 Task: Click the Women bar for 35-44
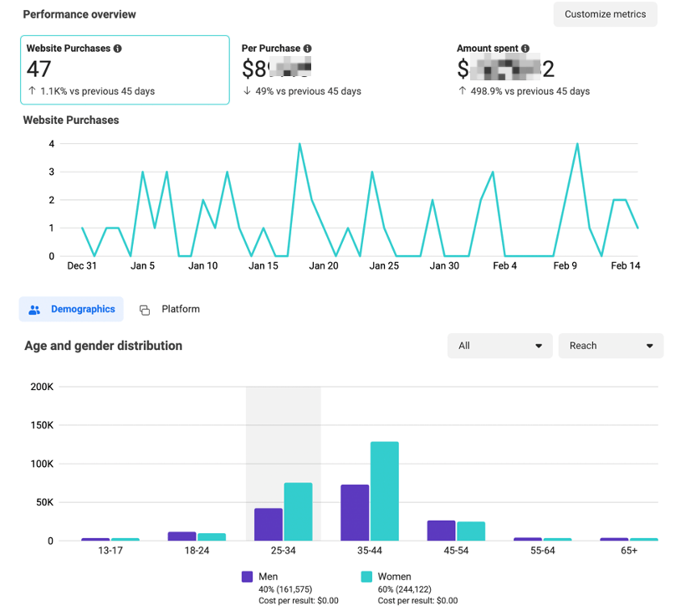(384, 491)
